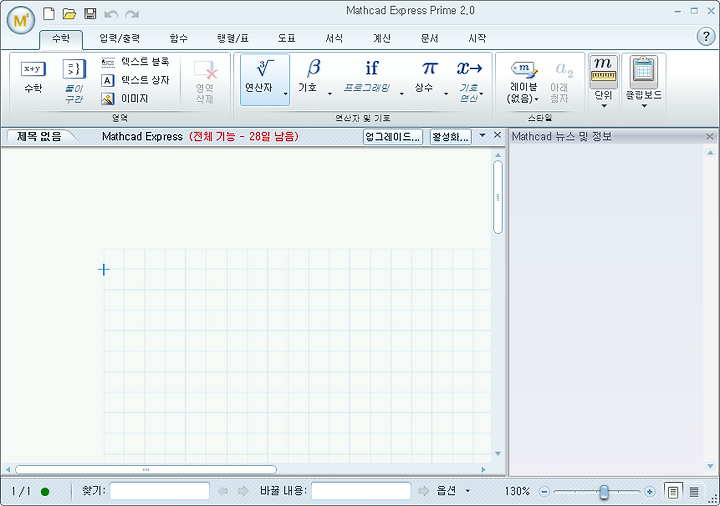Expand the symbols (기호) dropdown arrow
The height and width of the screenshot is (506, 720).
pyautogui.click(x=330, y=94)
